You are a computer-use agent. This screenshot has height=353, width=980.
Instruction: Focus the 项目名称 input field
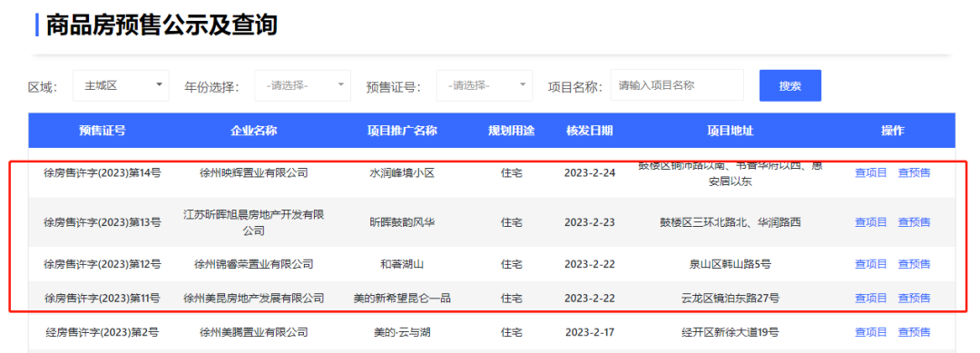coord(677,85)
